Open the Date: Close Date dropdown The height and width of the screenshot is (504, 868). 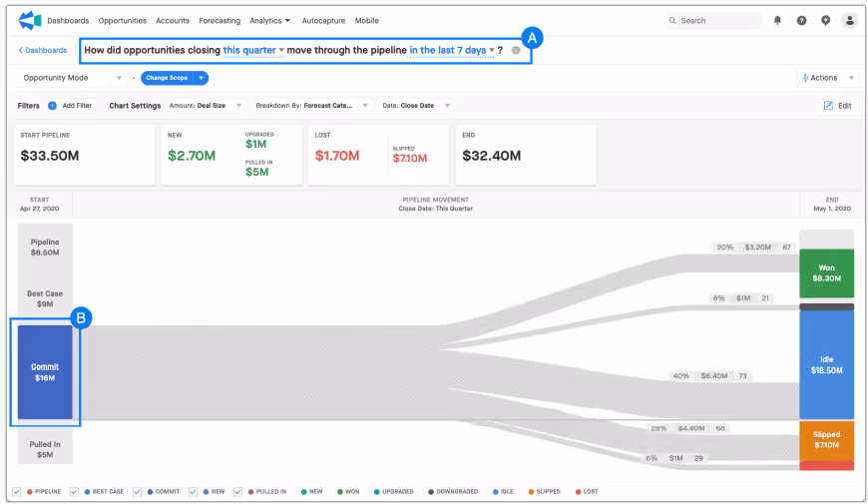pos(416,105)
